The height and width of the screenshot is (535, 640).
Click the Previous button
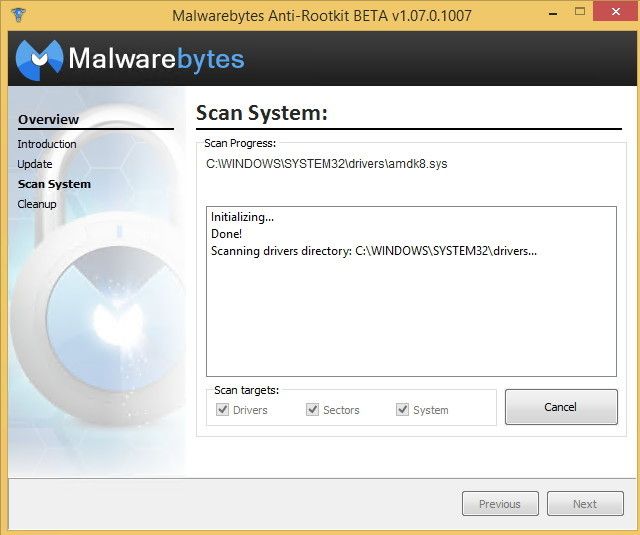(500, 504)
